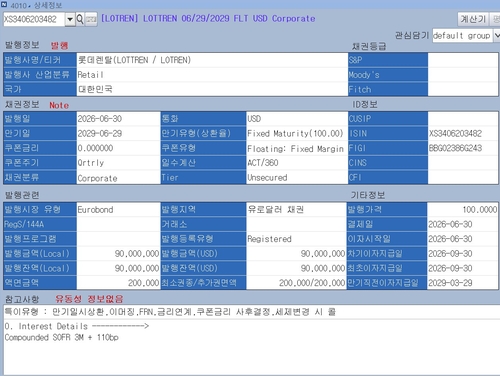500x376 pixels.
Task: Click the Eurobond market type value
Action: click(x=95, y=210)
